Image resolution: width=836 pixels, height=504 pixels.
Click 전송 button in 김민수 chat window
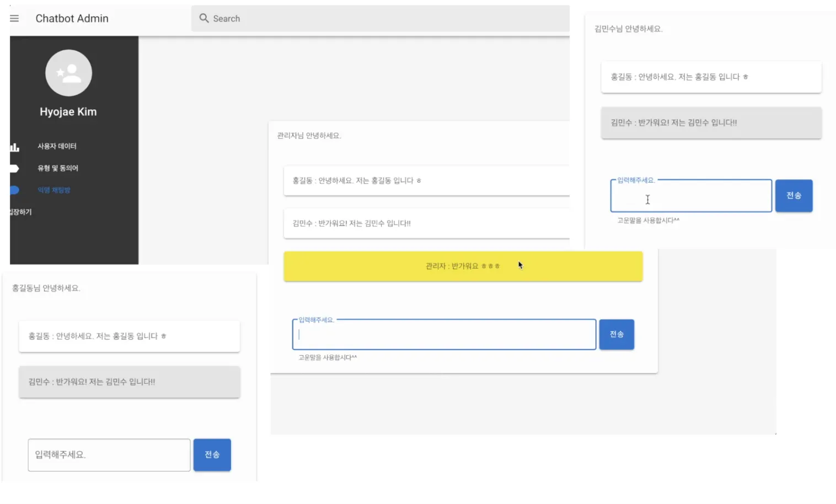[794, 196]
